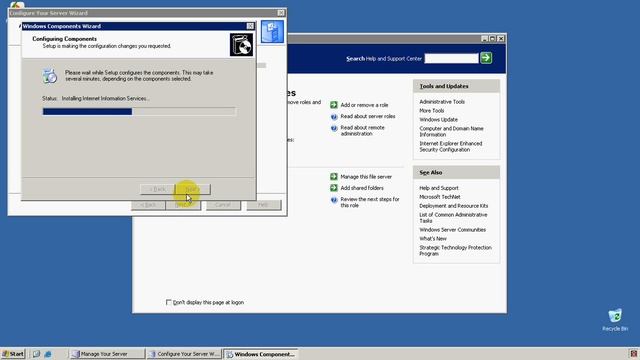Click the components icon beside the Please wait message
The image size is (640, 360).
[50, 76]
